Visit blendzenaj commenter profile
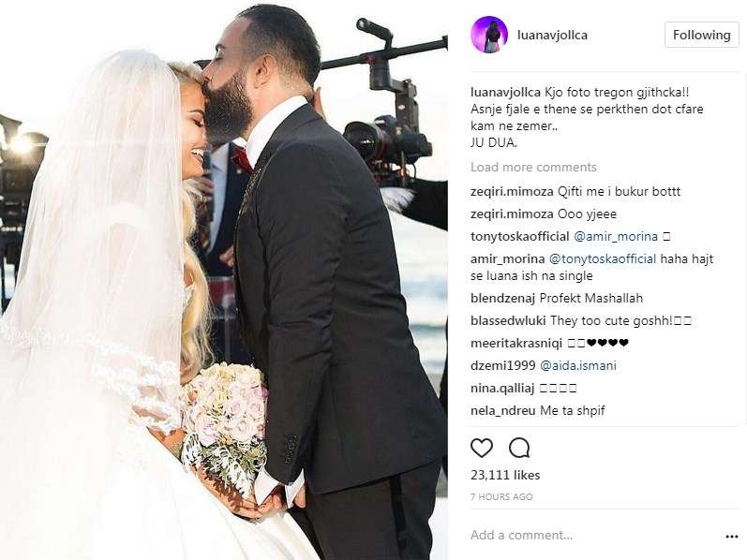747x560 pixels. coord(502,299)
